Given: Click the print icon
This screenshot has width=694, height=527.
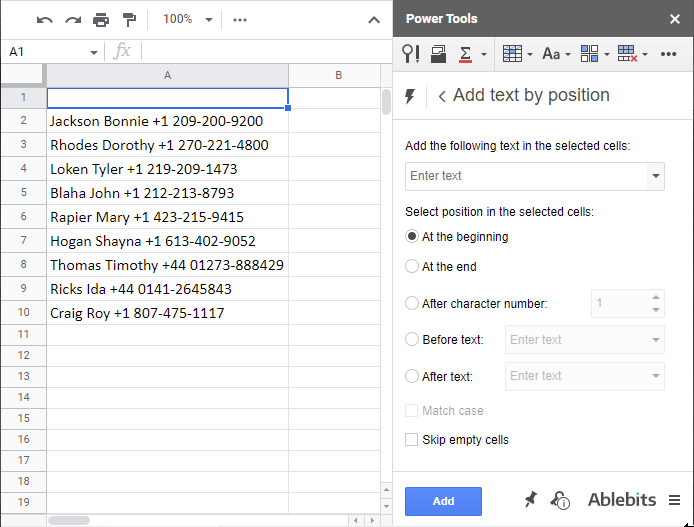Looking at the screenshot, I should click(x=101, y=20).
